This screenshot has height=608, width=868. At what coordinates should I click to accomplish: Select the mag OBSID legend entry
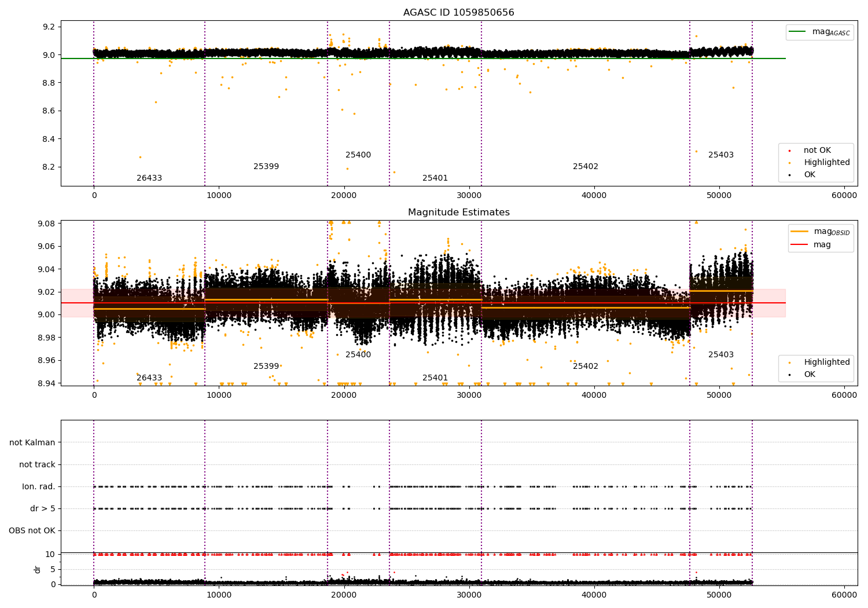pyautogui.click(x=821, y=232)
